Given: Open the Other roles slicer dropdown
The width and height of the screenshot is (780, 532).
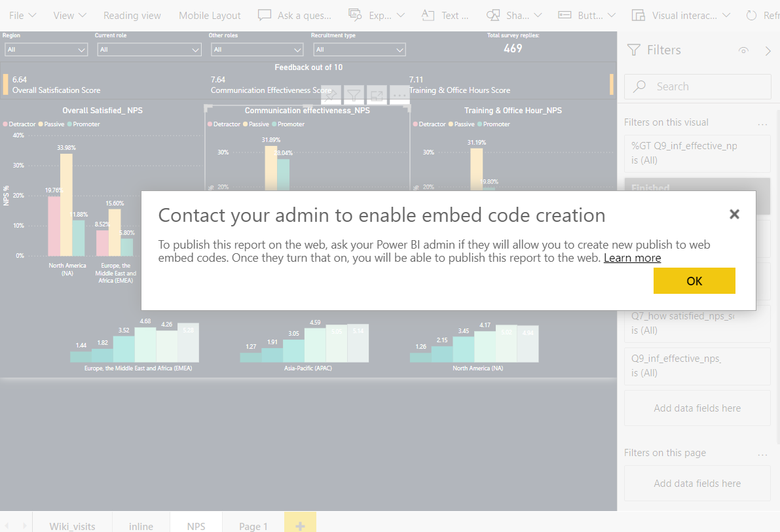Looking at the screenshot, I should (257, 50).
